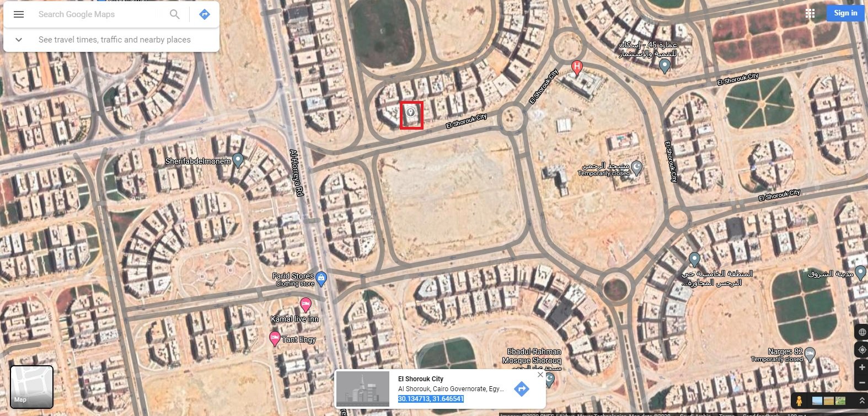The width and height of the screenshot is (868, 416).
Task: Get directions to El Shorouk City card
Action: [x=521, y=389]
